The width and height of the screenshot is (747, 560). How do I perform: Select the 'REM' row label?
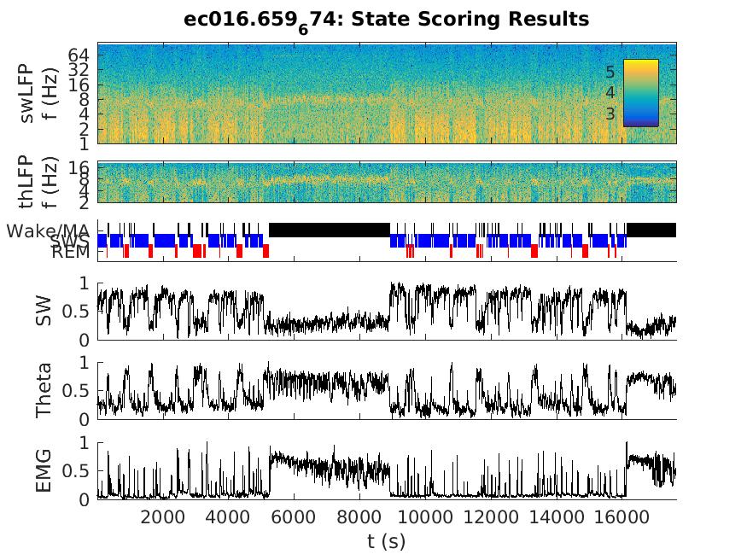tap(70, 252)
